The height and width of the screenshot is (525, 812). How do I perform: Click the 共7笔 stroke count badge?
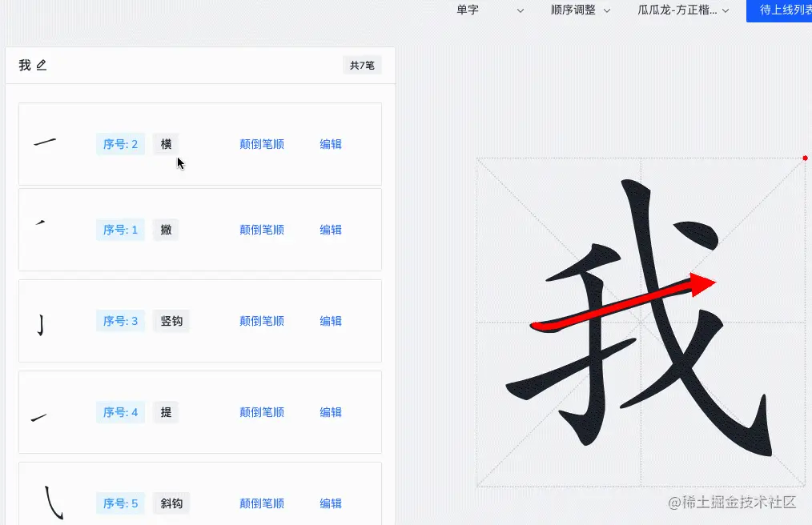(362, 65)
